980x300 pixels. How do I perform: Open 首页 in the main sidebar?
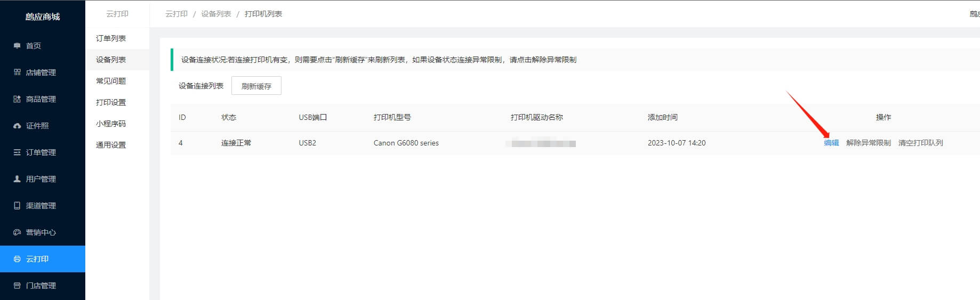click(43, 46)
